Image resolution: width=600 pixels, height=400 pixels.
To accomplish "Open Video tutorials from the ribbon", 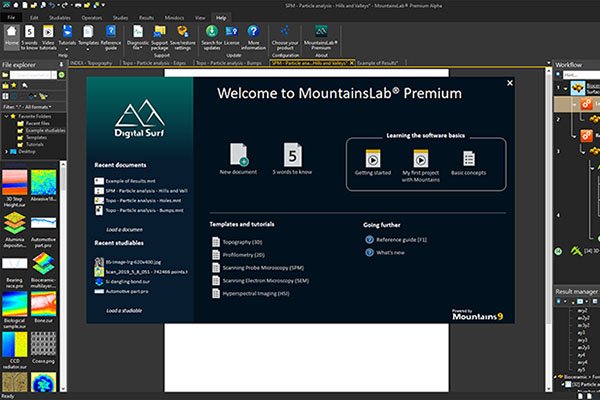I will (48, 37).
